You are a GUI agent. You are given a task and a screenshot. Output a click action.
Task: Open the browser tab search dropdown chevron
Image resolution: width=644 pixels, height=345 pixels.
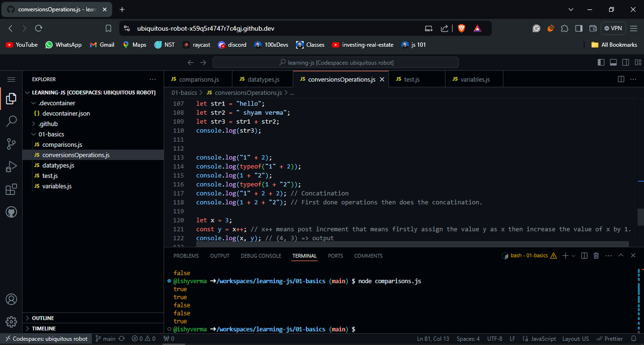tap(570, 10)
